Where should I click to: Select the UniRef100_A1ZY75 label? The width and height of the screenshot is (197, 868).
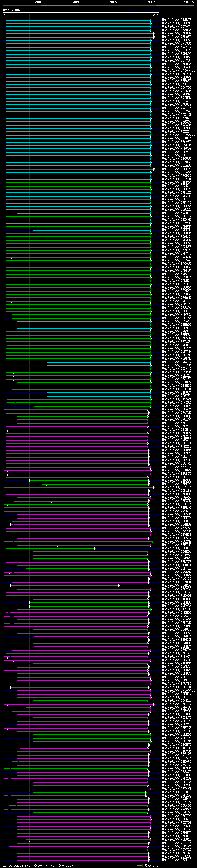[x=177, y=487]
